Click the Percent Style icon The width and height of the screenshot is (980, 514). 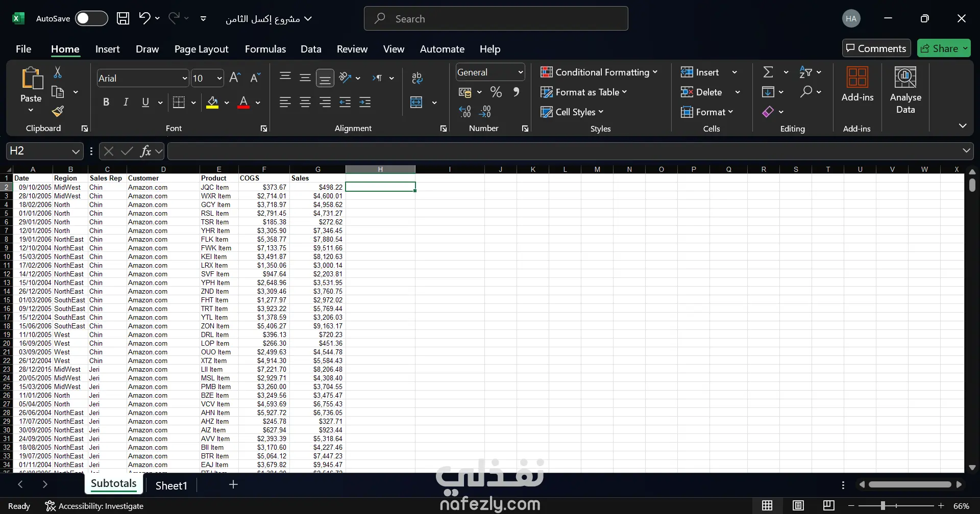496,92
